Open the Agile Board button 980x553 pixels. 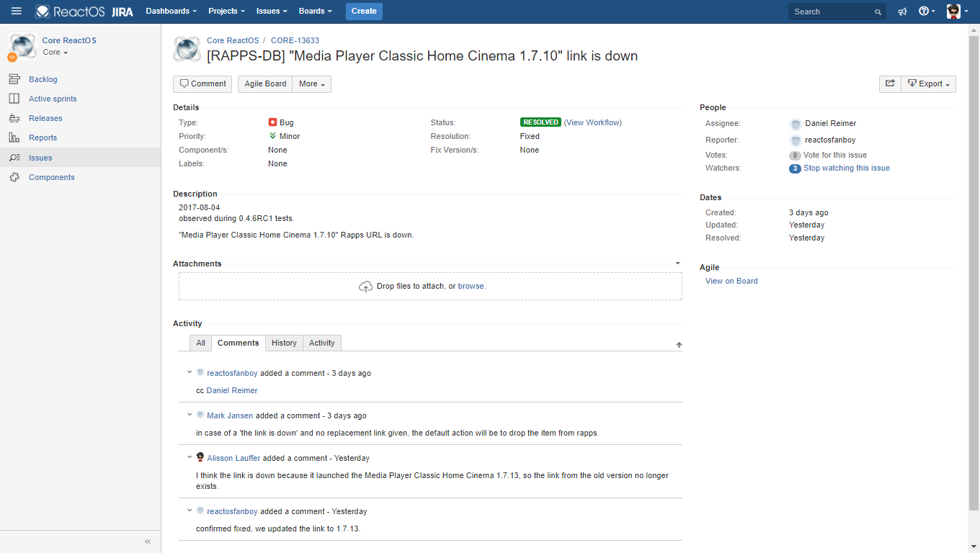pos(266,84)
